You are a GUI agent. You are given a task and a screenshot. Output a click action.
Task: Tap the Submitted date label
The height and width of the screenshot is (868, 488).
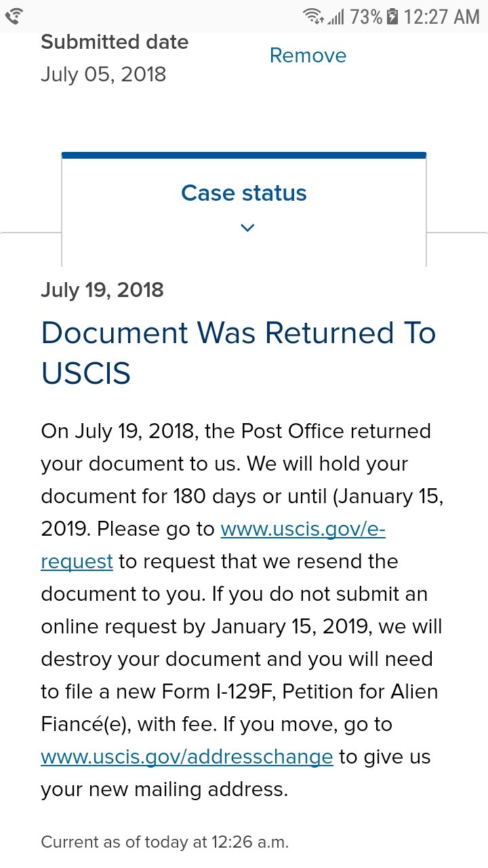(115, 42)
